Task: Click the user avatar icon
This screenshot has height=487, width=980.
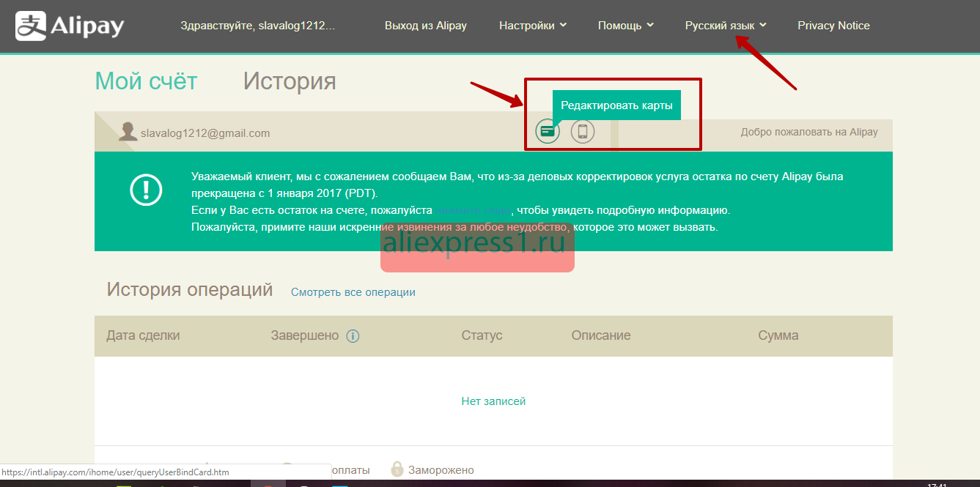Action: point(128,132)
